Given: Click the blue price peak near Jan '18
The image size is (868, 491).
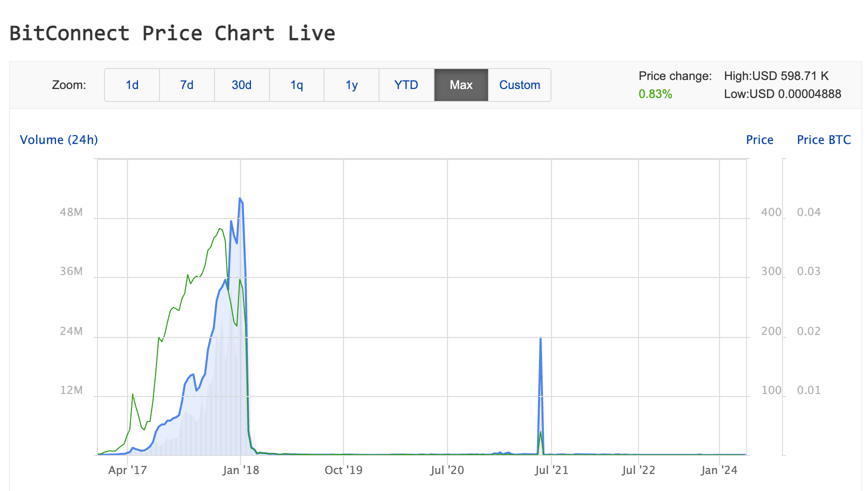Looking at the screenshot, I should 240,199.
